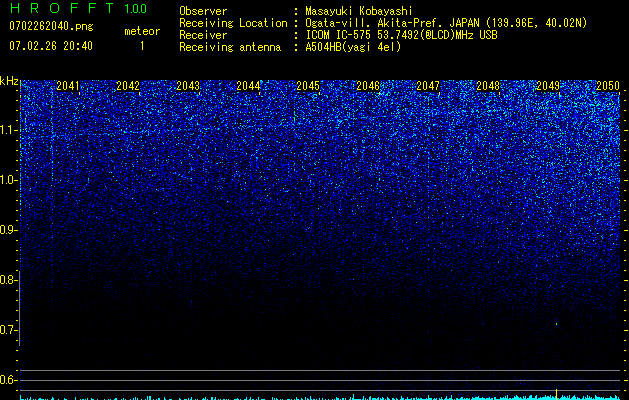Viewport: 629px width, 400px height.
Task: Click the 2050 time marker
Action: pyautogui.click(x=608, y=85)
